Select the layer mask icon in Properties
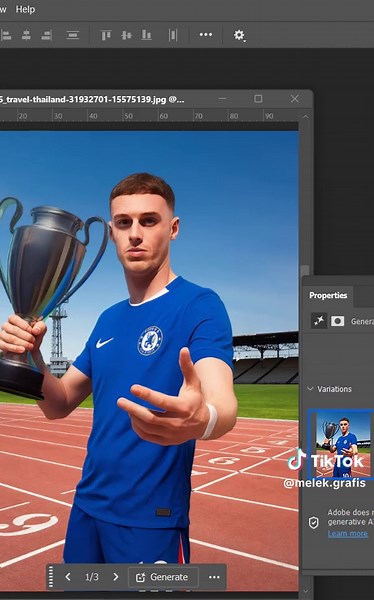Image resolution: width=374 pixels, height=600 pixels. pyautogui.click(x=337, y=321)
